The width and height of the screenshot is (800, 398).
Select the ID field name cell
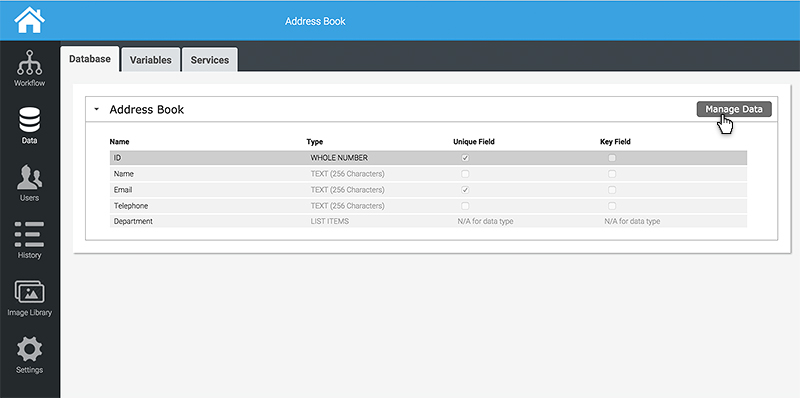pos(117,158)
